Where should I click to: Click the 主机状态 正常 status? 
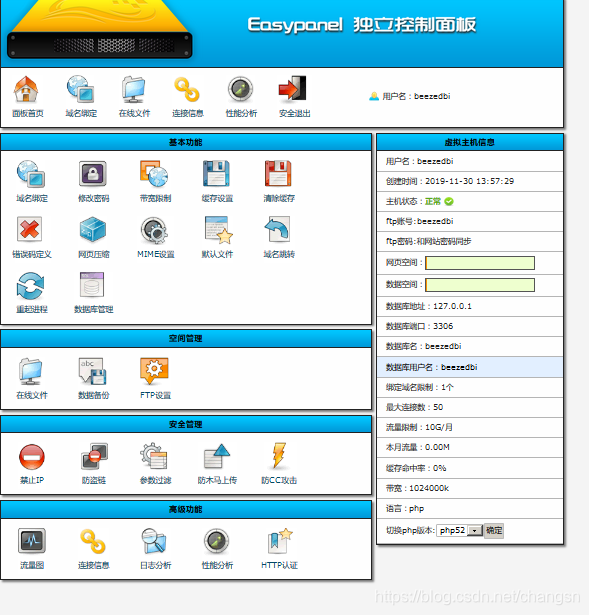[x=439, y=202]
